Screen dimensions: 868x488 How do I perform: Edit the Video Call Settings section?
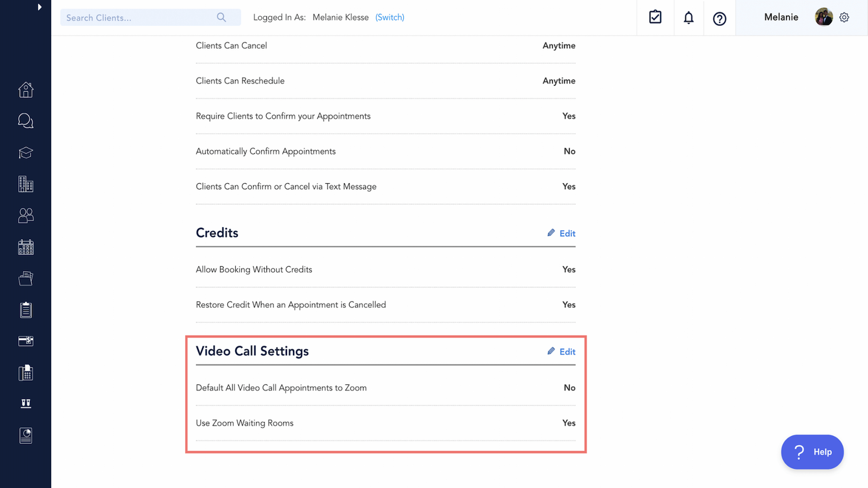pos(561,352)
